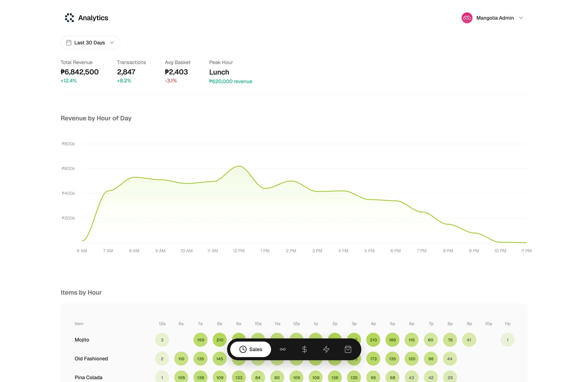Select the dollar sign metric icon
This screenshot has width=588, height=382.
pyautogui.click(x=305, y=349)
